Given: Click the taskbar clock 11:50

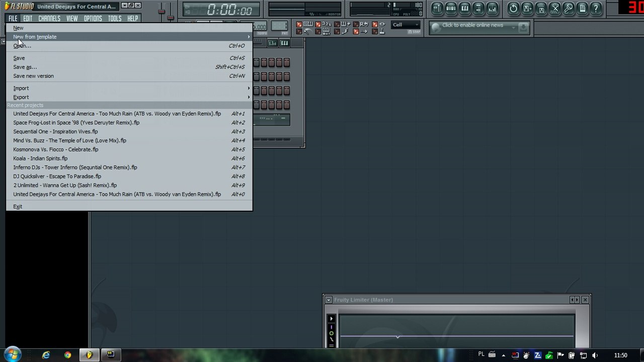Looking at the screenshot, I should pyautogui.click(x=620, y=355).
